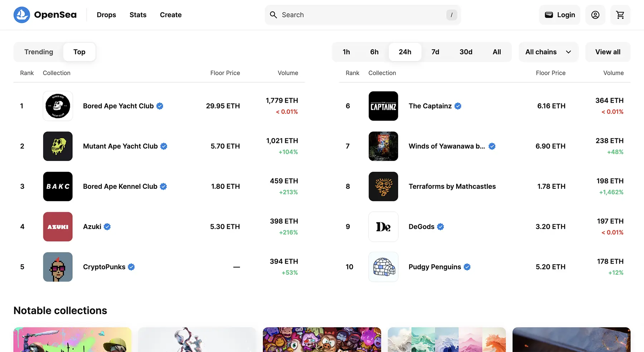Click verified badge next to Bored Ape Kennel Club
The image size is (644, 352).
(164, 186)
